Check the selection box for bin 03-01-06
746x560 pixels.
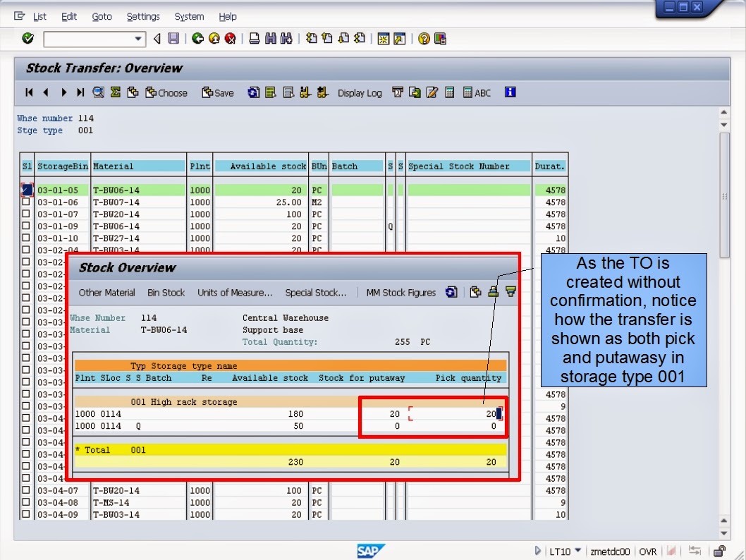pyautogui.click(x=26, y=202)
